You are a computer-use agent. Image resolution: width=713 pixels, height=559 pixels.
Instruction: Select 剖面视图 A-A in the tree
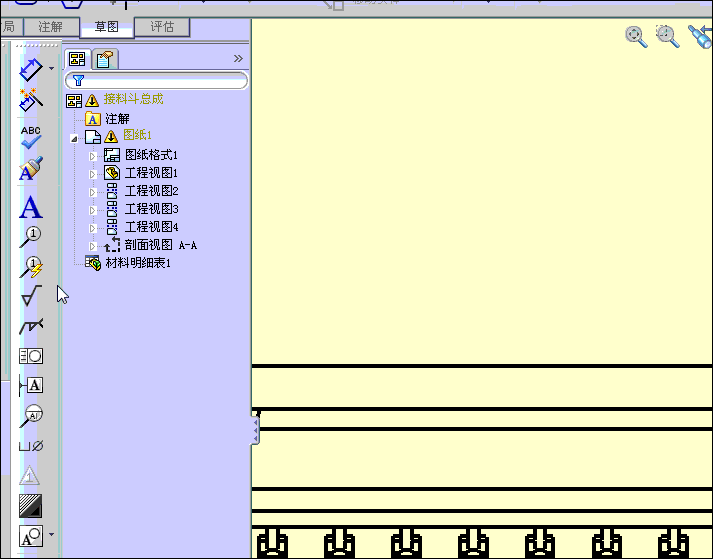pyautogui.click(x=161, y=245)
